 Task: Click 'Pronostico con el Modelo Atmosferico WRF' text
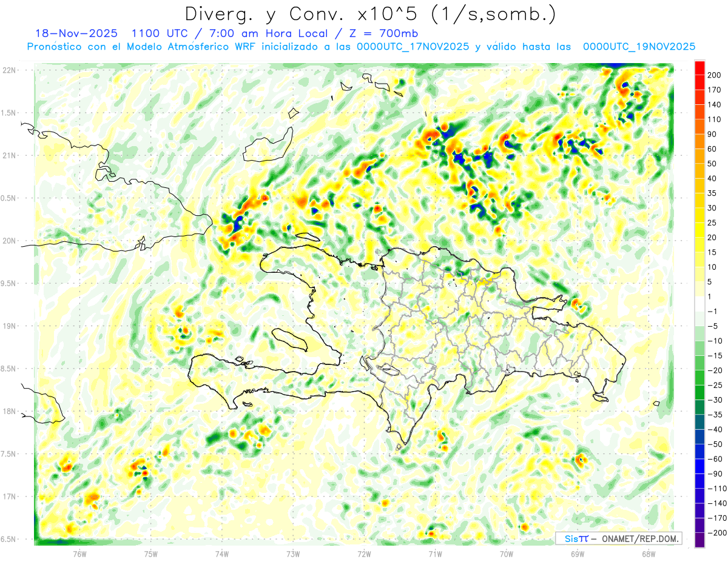coord(141,47)
